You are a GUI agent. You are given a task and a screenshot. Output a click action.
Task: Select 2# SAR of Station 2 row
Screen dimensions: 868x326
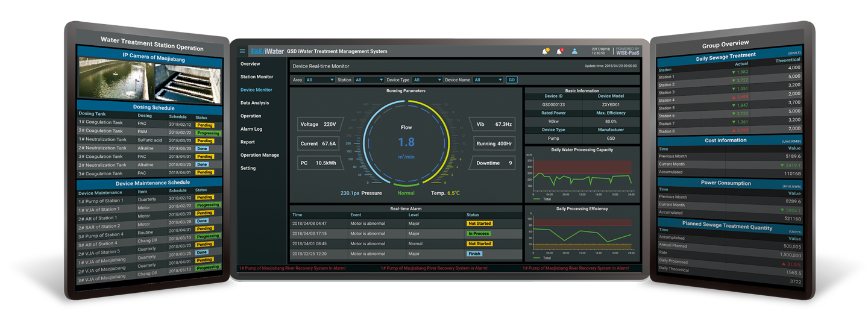coord(149,225)
